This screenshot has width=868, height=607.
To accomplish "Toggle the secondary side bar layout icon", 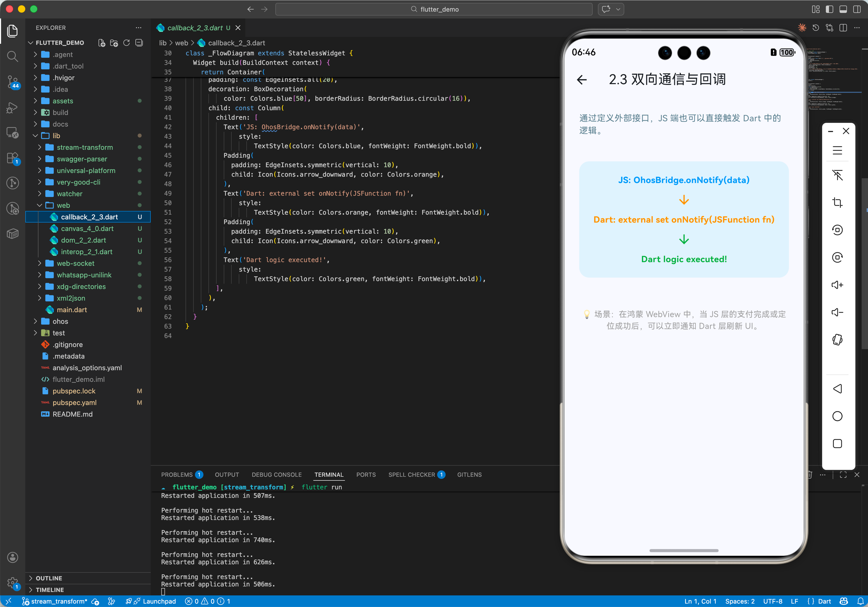I will pyautogui.click(x=857, y=9).
